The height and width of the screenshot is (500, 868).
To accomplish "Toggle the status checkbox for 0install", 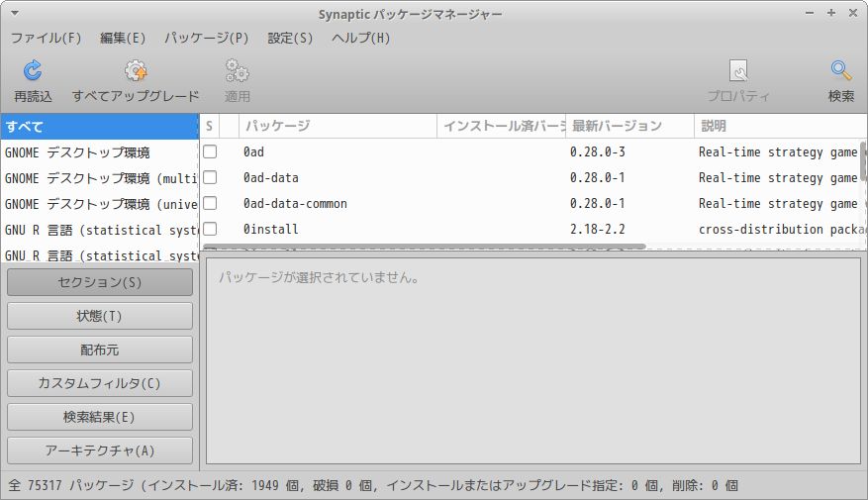I will coord(210,230).
